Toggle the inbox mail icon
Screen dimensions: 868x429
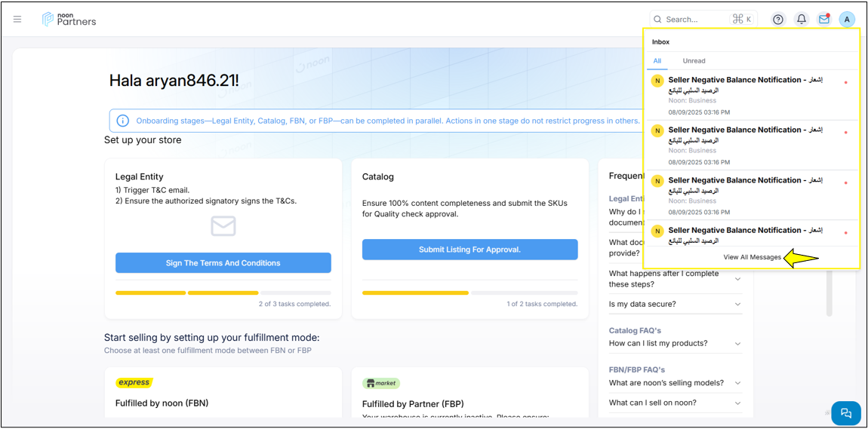point(824,20)
